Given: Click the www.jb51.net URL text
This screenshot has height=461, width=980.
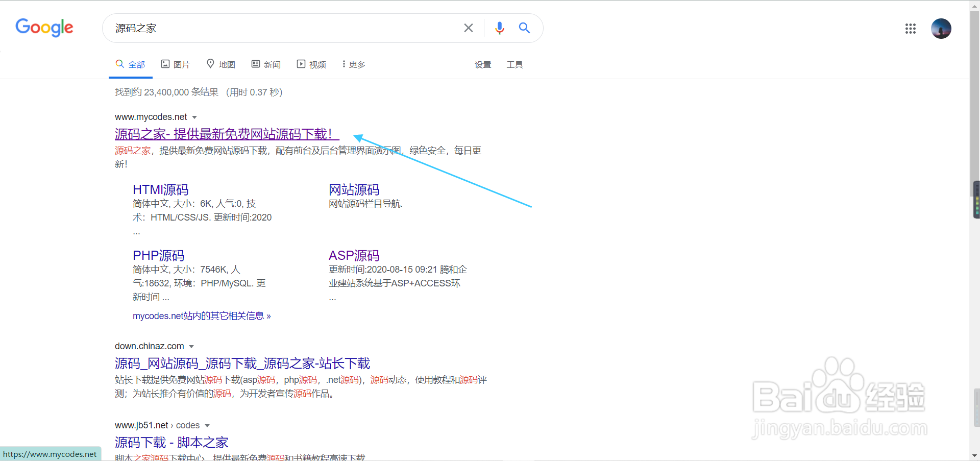Looking at the screenshot, I should click(x=141, y=425).
